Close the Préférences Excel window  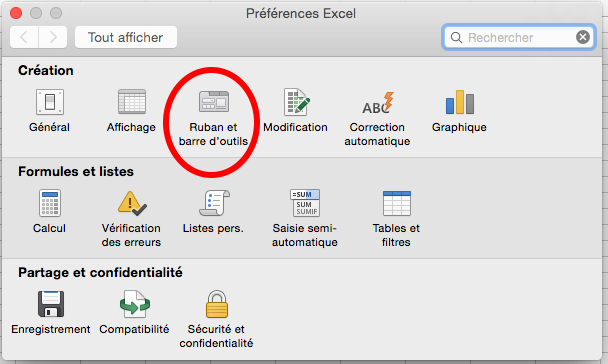point(16,13)
